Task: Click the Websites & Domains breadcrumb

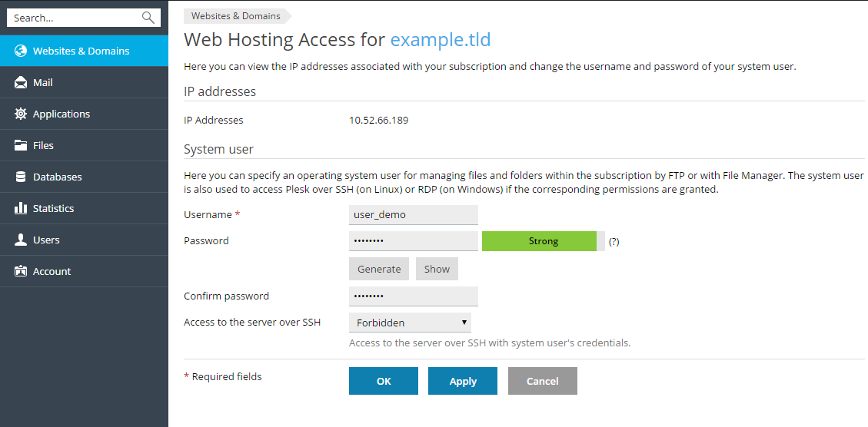Action: (x=235, y=15)
